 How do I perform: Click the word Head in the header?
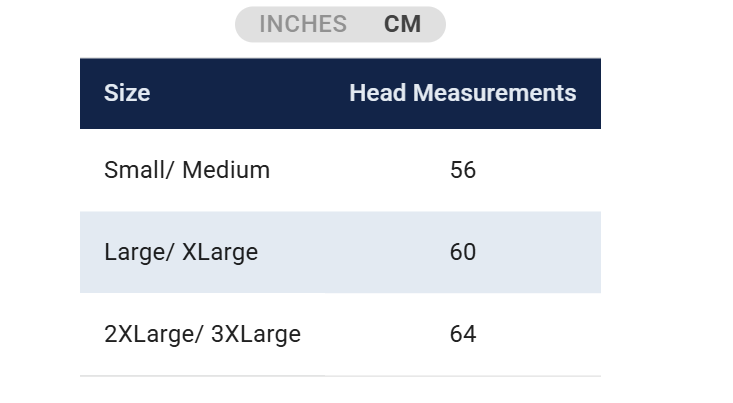[x=378, y=93]
